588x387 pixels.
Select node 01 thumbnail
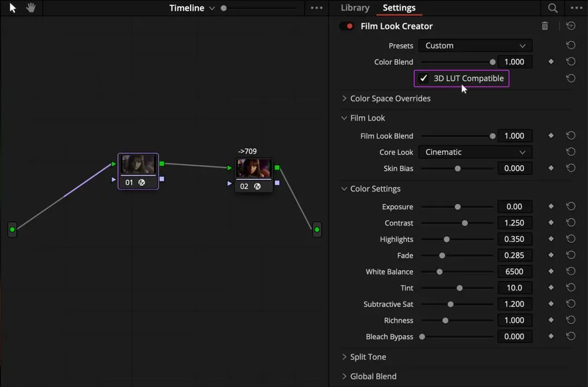pos(138,164)
